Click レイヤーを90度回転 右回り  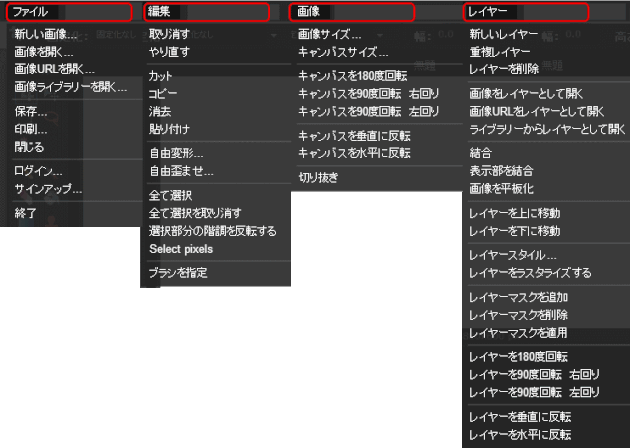(534, 374)
